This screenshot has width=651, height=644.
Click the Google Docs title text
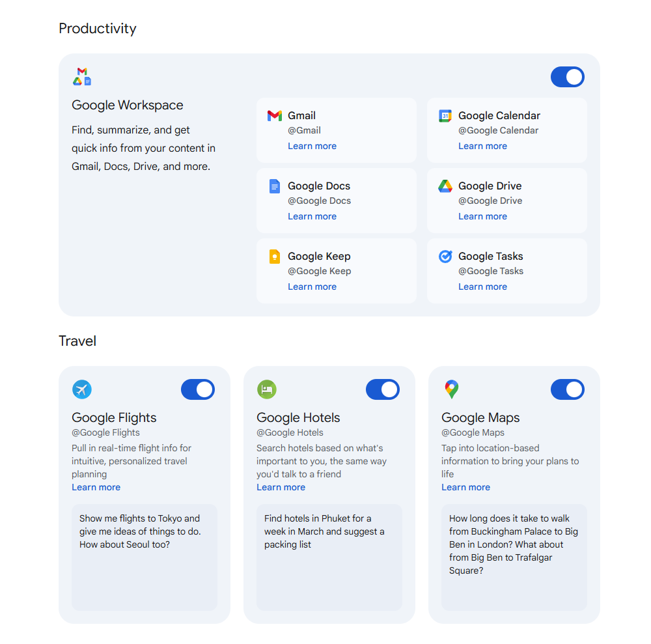click(x=319, y=186)
